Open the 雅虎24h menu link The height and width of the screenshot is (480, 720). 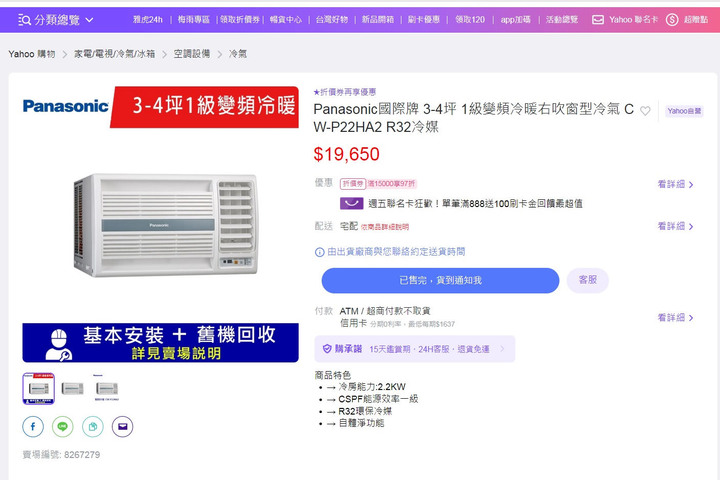148,20
